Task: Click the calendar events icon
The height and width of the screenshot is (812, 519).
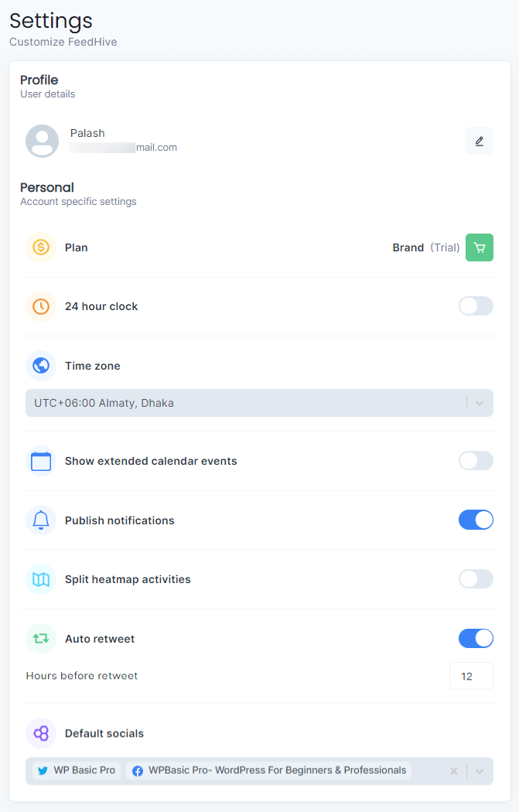Action: (42, 460)
